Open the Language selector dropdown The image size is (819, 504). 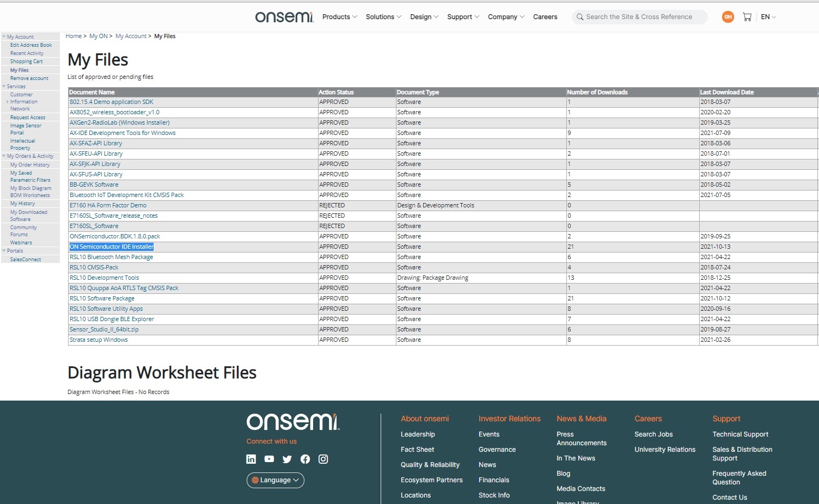pyautogui.click(x=275, y=480)
